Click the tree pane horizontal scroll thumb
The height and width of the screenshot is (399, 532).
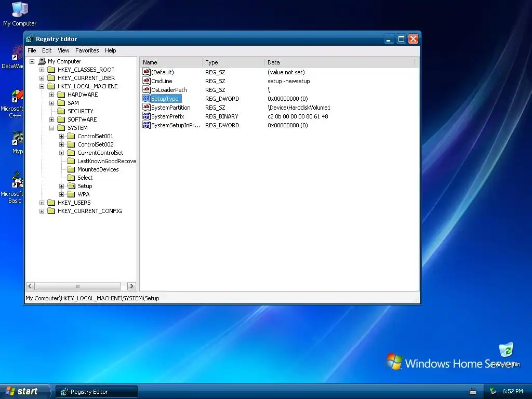tap(78, 286)
